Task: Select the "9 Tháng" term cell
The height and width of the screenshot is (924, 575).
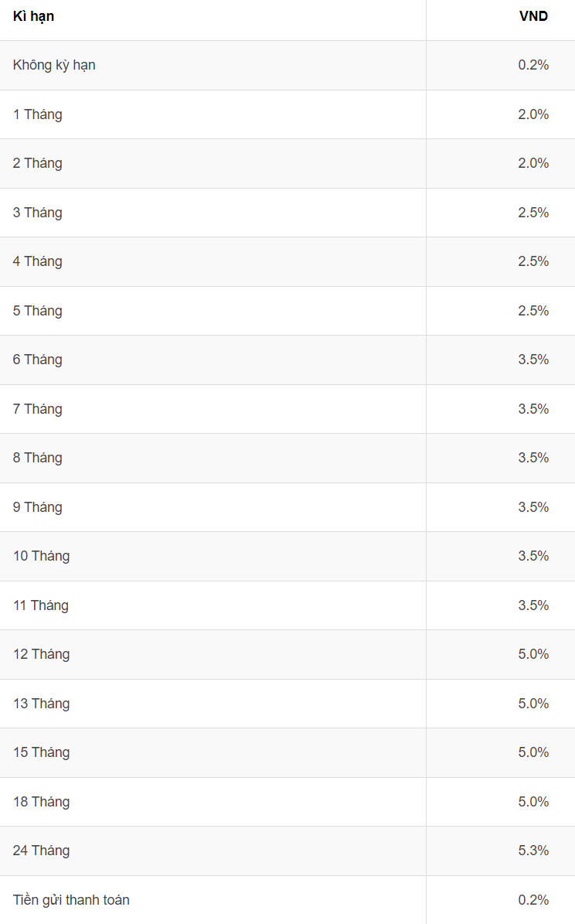Action: (x=37, y=507)
